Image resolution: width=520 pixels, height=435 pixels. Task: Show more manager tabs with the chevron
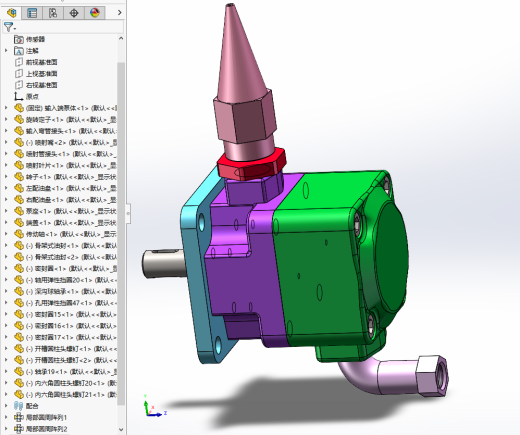point(119,13)
